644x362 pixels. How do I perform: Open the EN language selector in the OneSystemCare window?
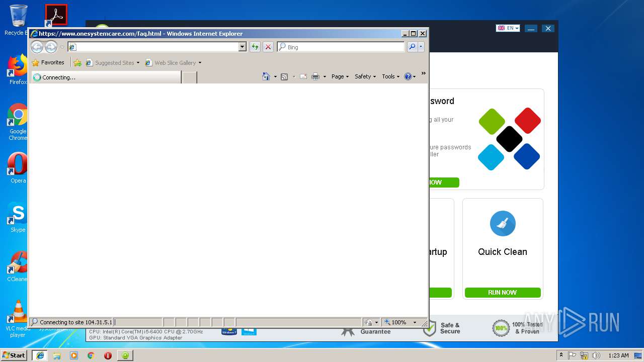tap(508, 28)
